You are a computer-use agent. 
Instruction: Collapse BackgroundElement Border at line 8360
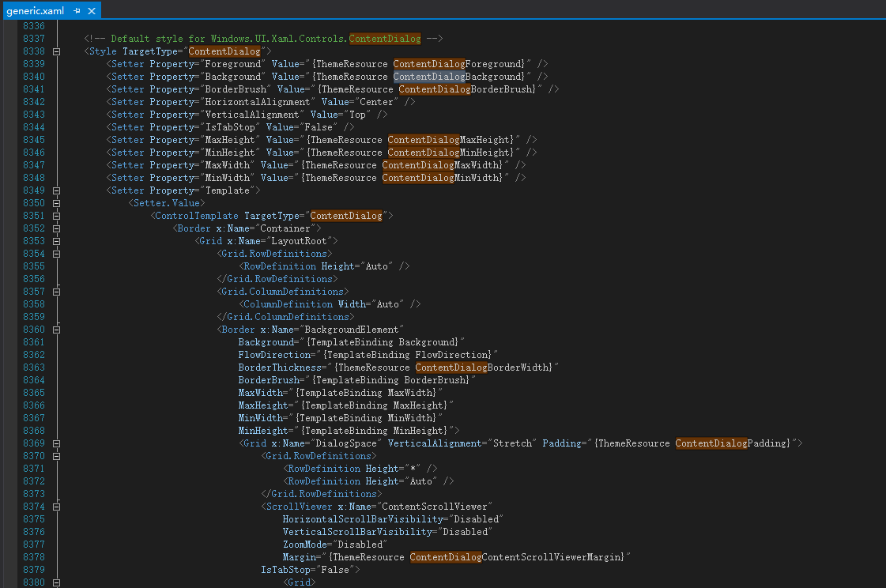tap(56, 330)
